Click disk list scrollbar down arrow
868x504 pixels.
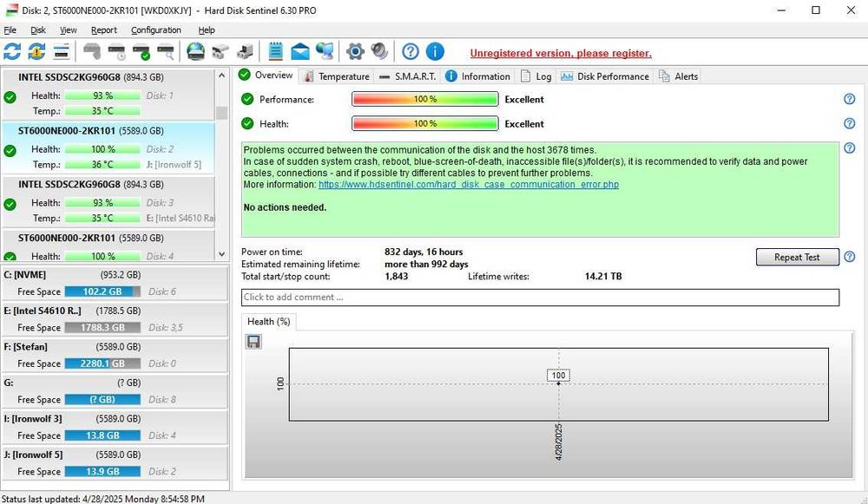tap(221, 254)
